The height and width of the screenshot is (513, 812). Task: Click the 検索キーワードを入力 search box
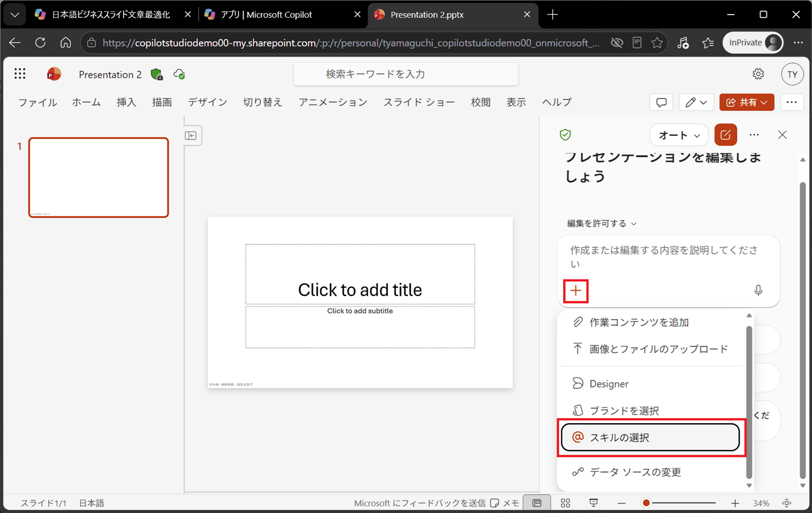tap(406, 74)
